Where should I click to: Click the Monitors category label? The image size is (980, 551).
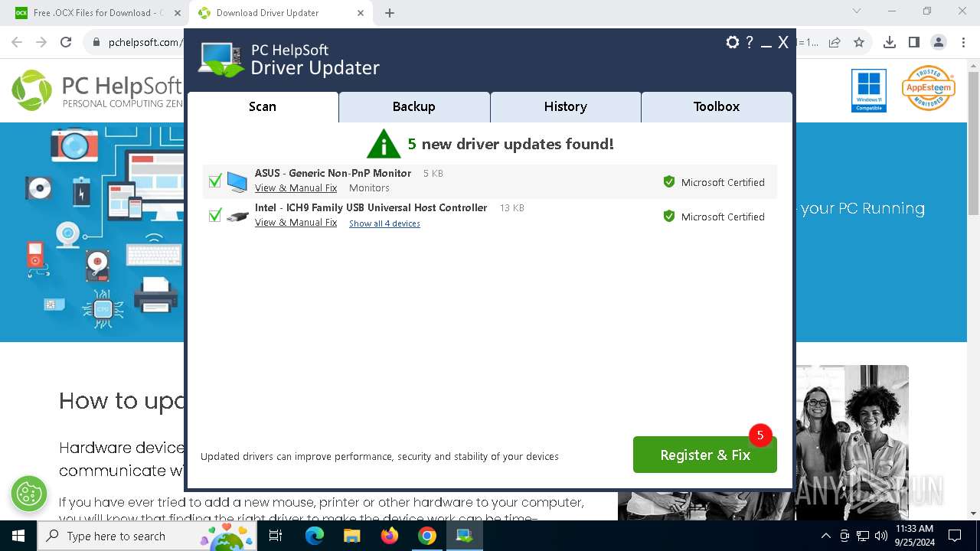(x=369, y=188)
